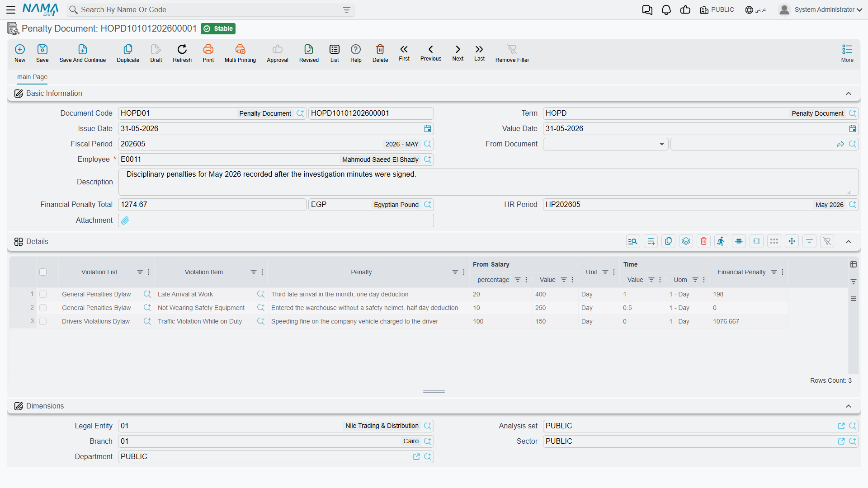Open the notifications bell icon
The width and height of the screenshot is (868, 488).
point(666,10)
